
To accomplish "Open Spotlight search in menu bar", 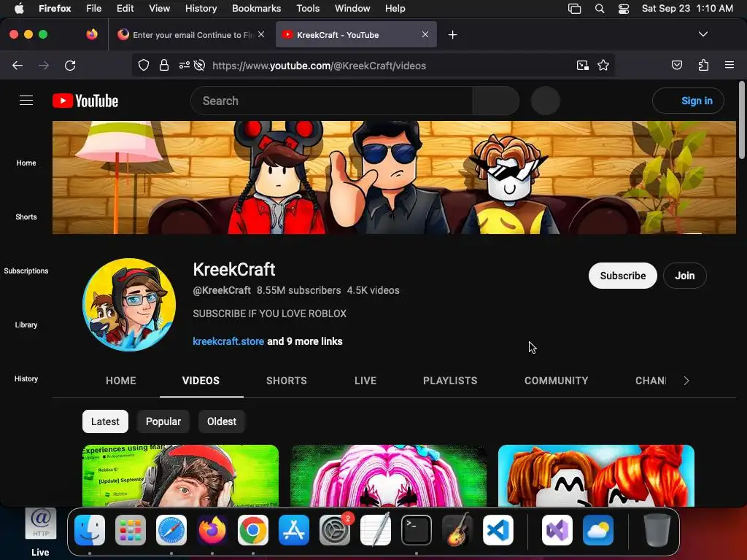I will click(x=600, y=8).
